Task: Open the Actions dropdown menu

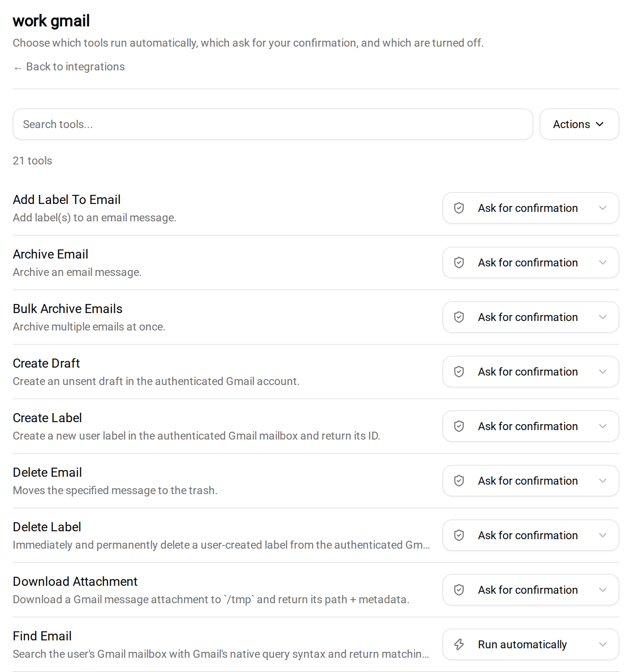Action: coord(579,124)
